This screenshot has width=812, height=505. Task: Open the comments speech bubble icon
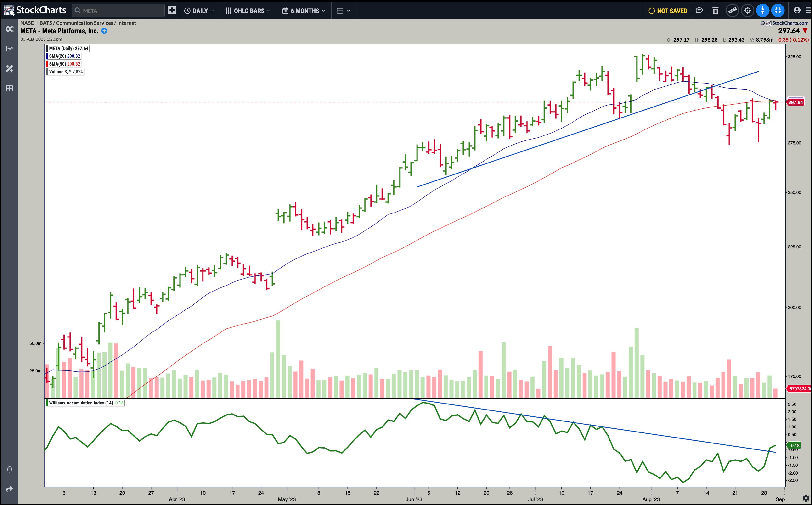tap(699, 11)
